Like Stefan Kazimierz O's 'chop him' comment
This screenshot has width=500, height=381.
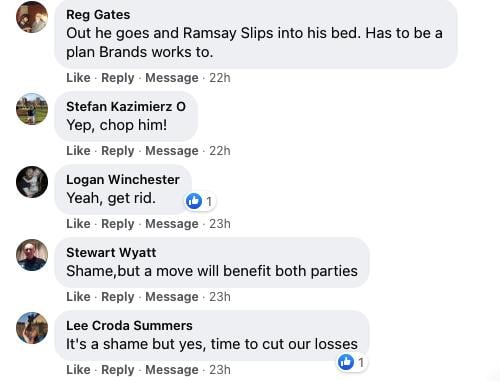(78, 151)
